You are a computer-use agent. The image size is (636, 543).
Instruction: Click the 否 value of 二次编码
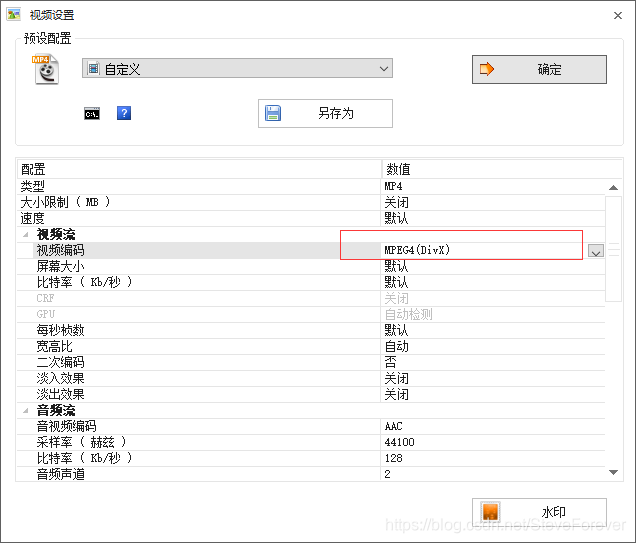pyautogui.click(x=390, y=362)
